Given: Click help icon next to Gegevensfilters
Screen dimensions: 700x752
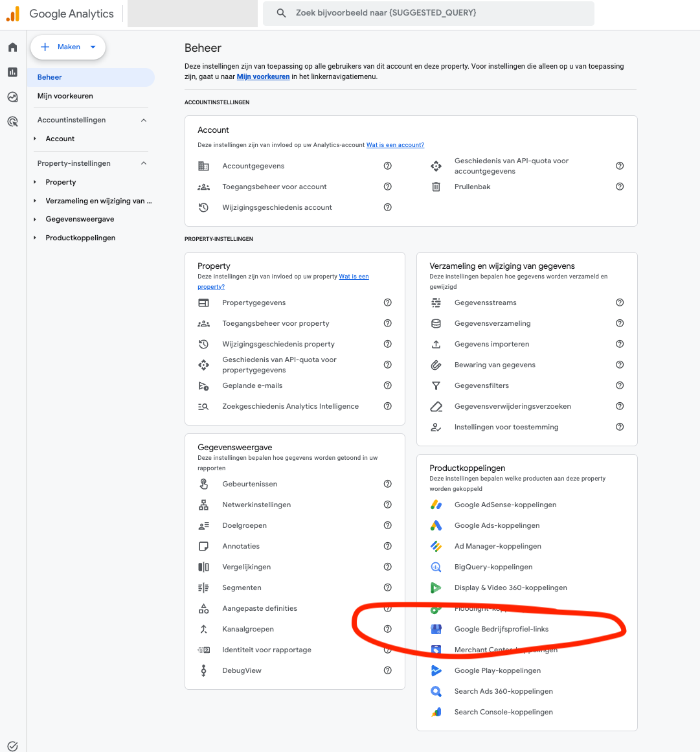Looking at the screenshot, I should 620,385.
